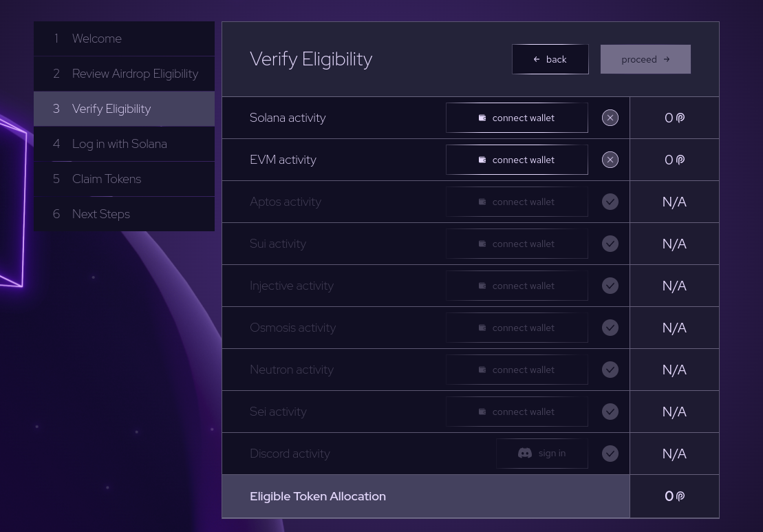Sign in with Discord
763x532 pixels.
point(542,454)
